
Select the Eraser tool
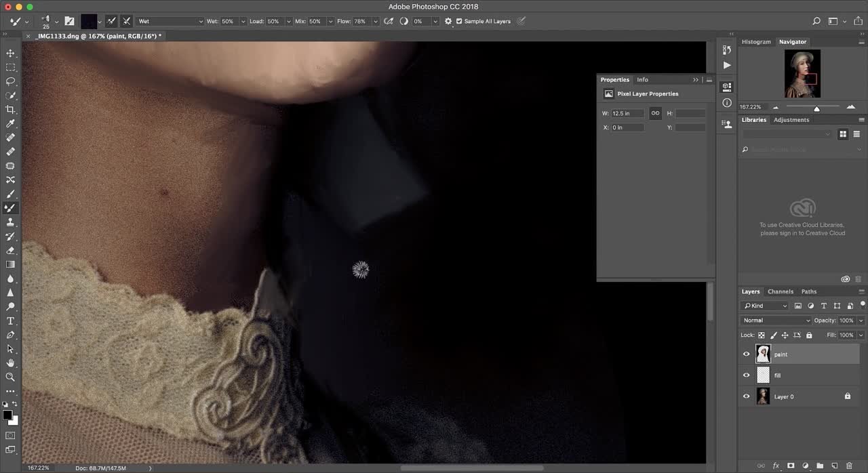[x=10, y=250]
